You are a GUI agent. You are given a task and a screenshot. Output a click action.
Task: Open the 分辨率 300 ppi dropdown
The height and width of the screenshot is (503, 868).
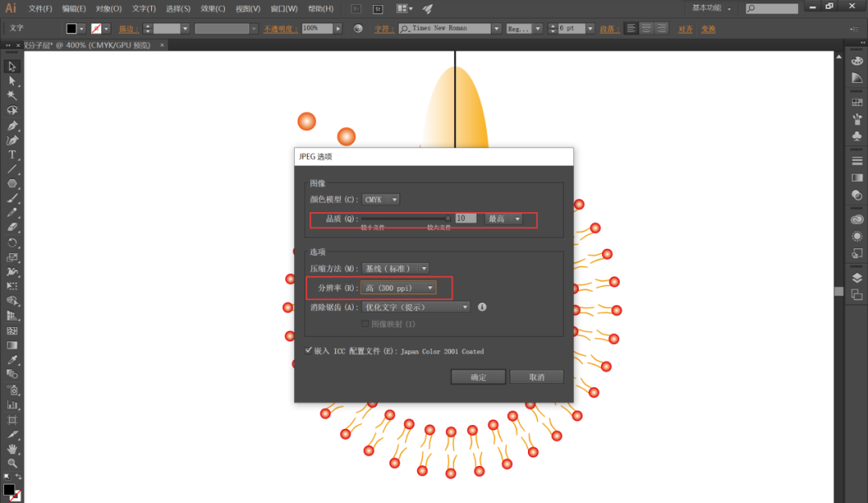click(399, 288)
